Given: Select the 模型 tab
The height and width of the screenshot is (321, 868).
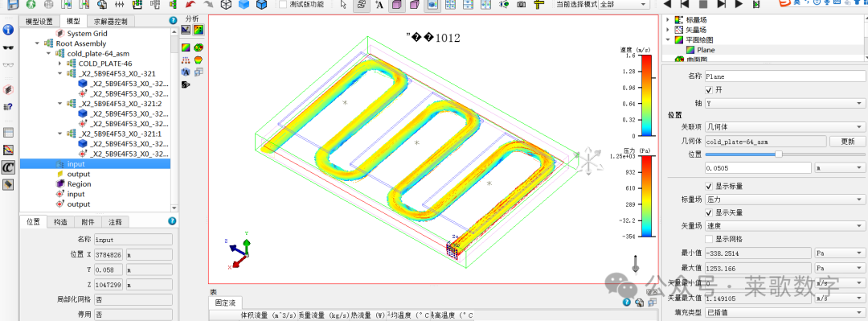Looking at the screenshot, I should 73,22.
